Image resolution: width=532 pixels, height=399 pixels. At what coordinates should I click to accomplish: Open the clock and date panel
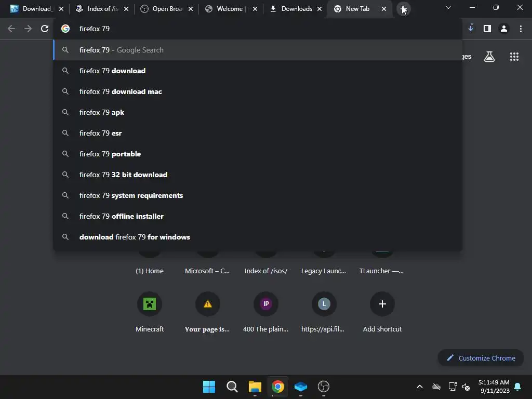pos(495,387)
